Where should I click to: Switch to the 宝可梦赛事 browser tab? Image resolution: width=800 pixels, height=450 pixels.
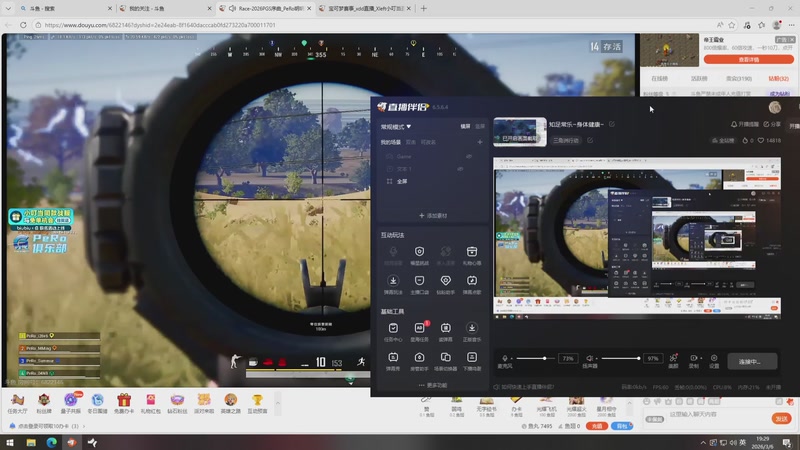[365, 9]
